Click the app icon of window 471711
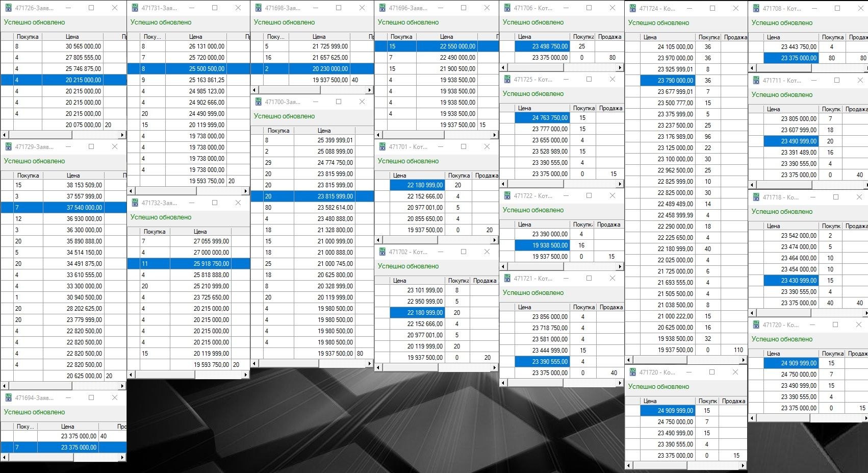Viewport: 868px width, 473px height. [x=756, y=81]
